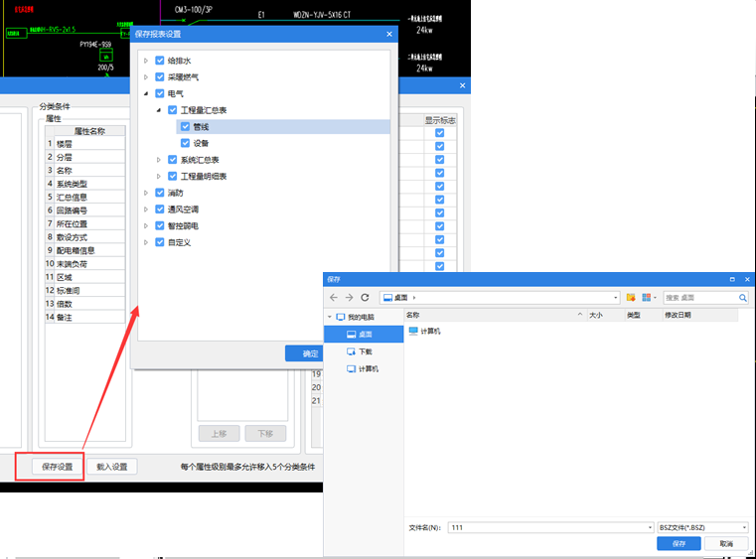Click the blue 保存 button
Viewport: 756px width, 559px height.
(679, 544)
